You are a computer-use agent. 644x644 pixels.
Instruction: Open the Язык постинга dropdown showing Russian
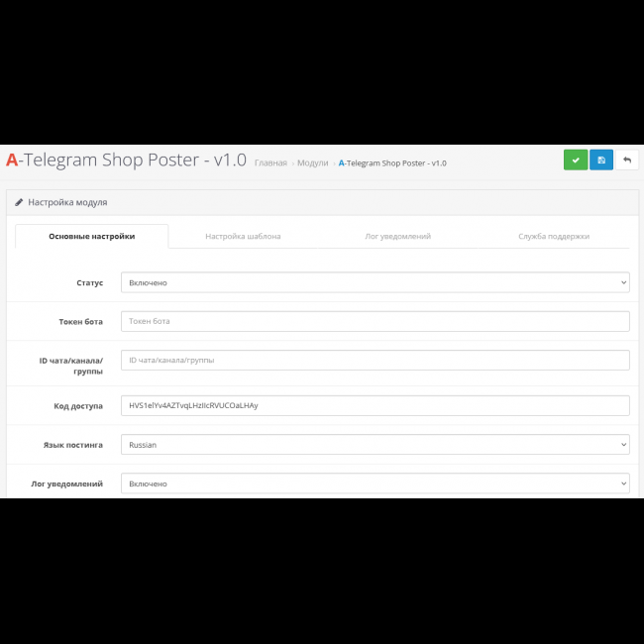375,445
